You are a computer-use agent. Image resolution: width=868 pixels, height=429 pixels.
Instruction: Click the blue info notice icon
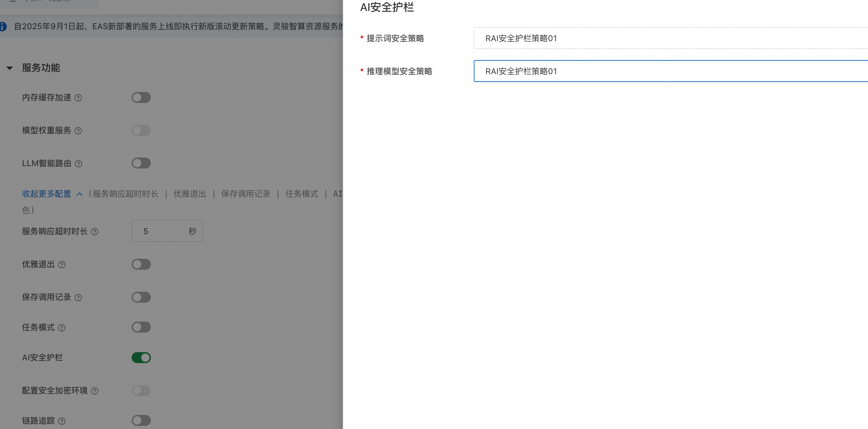(3, 26)
